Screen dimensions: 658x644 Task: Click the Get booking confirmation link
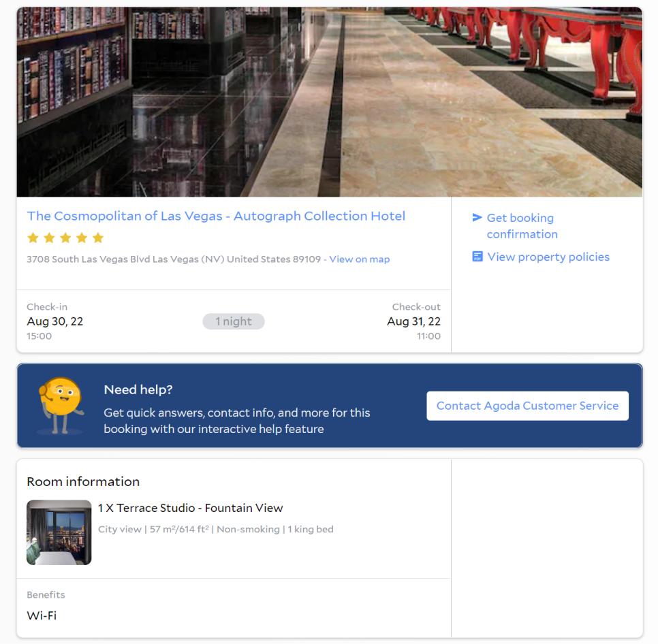click(x=522, y=226)
